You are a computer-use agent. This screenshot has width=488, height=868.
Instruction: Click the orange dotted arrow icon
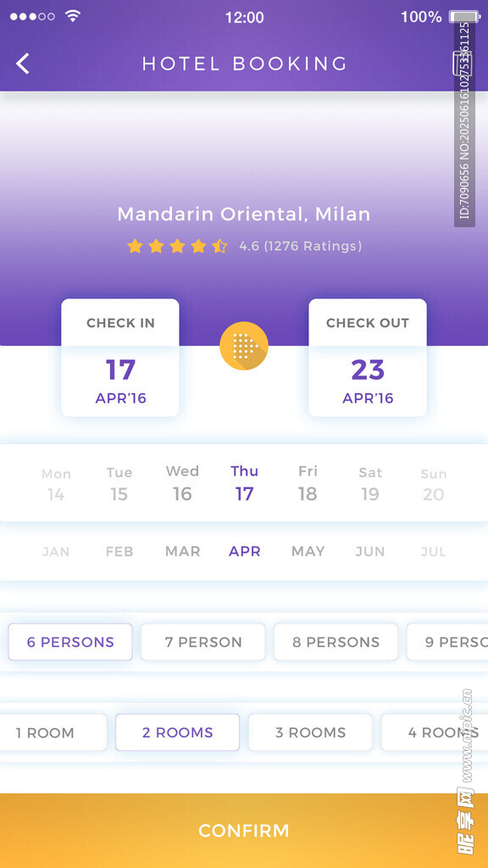(244, 346)
